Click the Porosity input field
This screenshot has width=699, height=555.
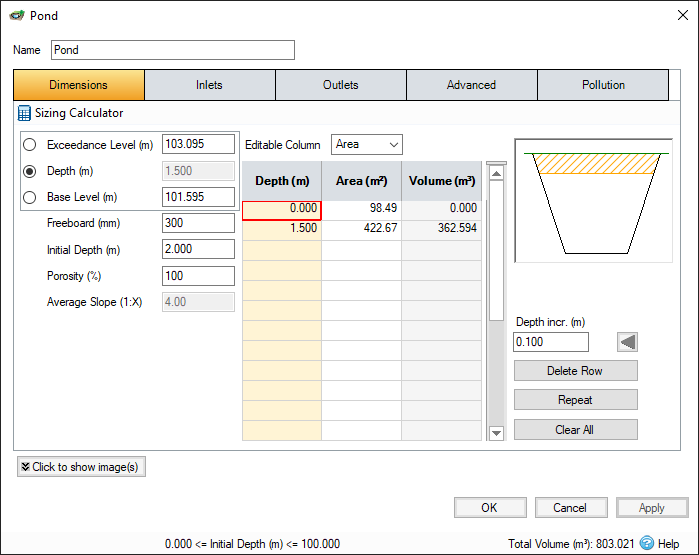coord(198,276)
